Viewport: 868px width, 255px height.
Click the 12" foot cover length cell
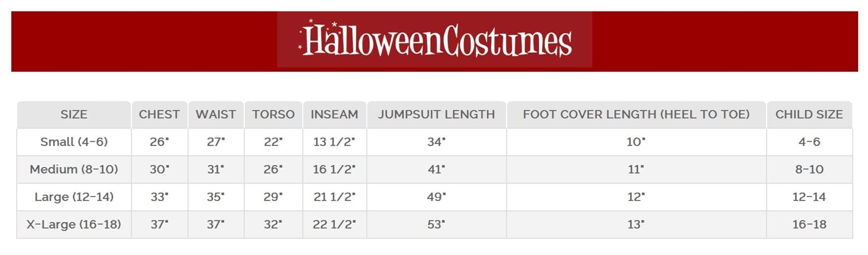(636, 197)
